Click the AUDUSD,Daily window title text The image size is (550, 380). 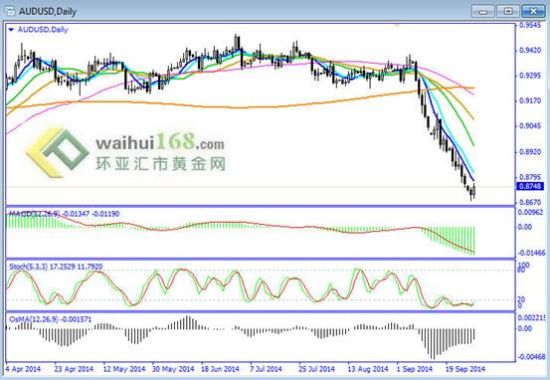pyautogui.click(x=48, y=11)
